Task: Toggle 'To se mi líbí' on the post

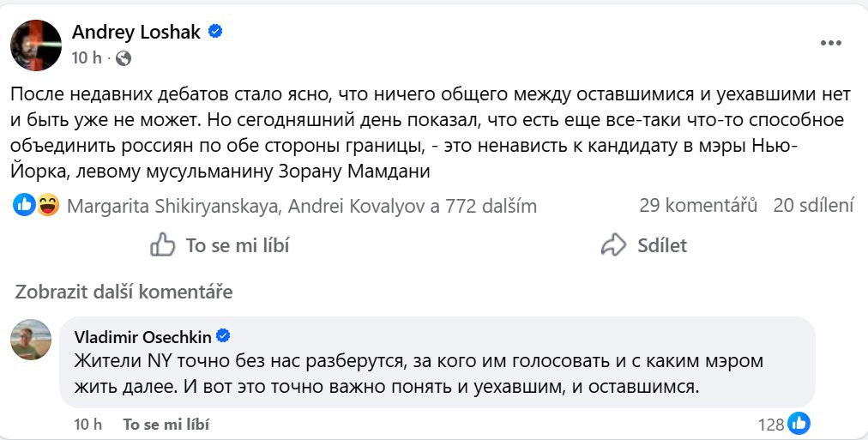Action: [220, 246]
